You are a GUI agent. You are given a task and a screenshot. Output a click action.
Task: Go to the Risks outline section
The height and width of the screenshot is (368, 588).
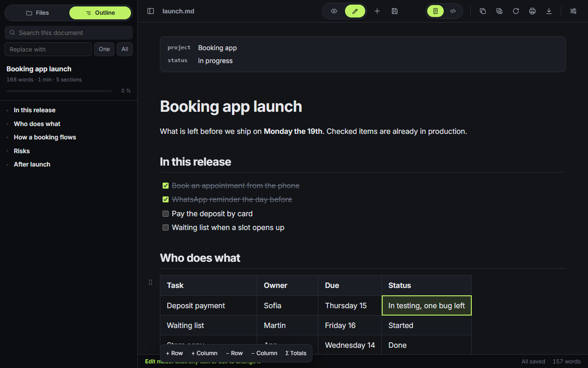[22, 151]
